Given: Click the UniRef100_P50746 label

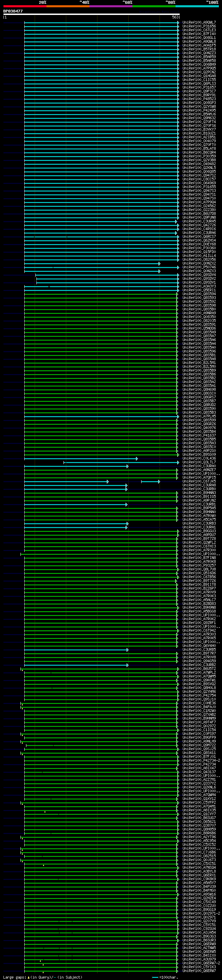Looking at the screenshot, I should coord(199,267).
